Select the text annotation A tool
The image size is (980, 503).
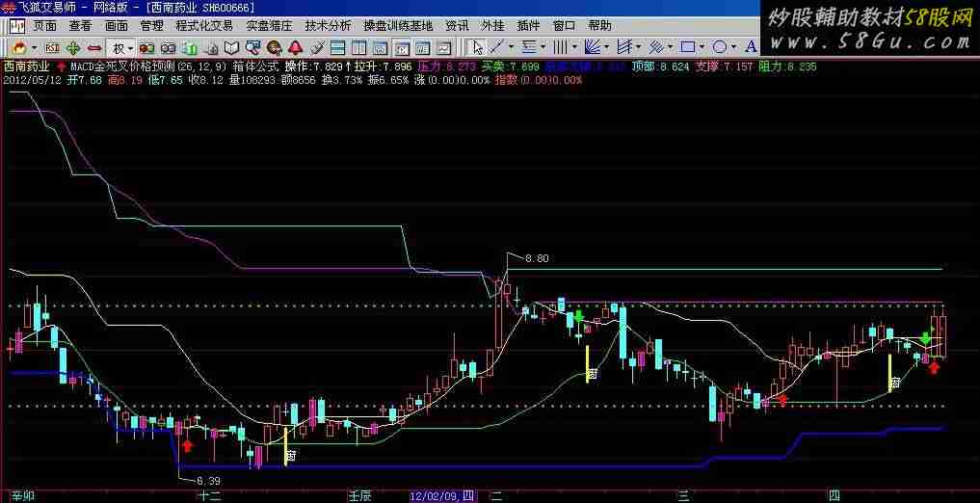click(x=751, y=47)
